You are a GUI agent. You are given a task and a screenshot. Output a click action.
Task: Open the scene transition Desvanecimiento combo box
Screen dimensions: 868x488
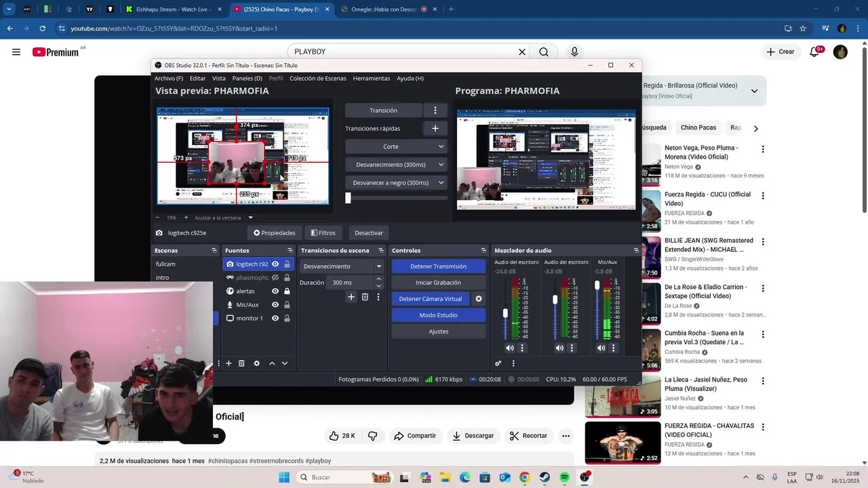click(342, 266)
